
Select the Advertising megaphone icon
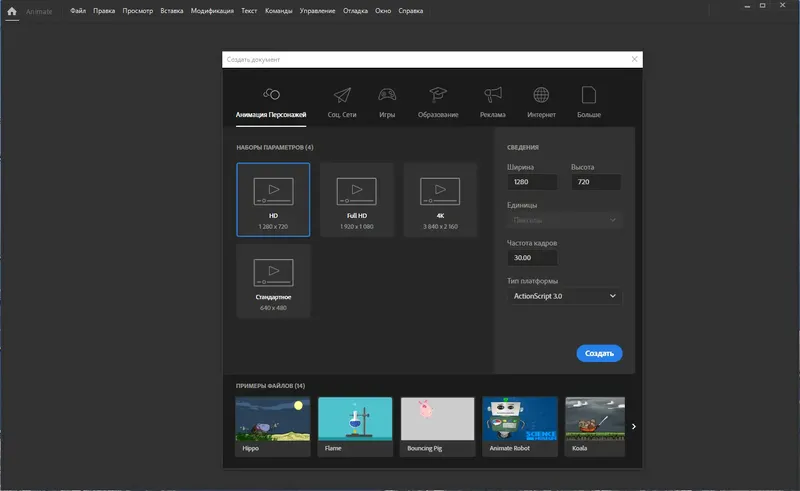(492, 94)
